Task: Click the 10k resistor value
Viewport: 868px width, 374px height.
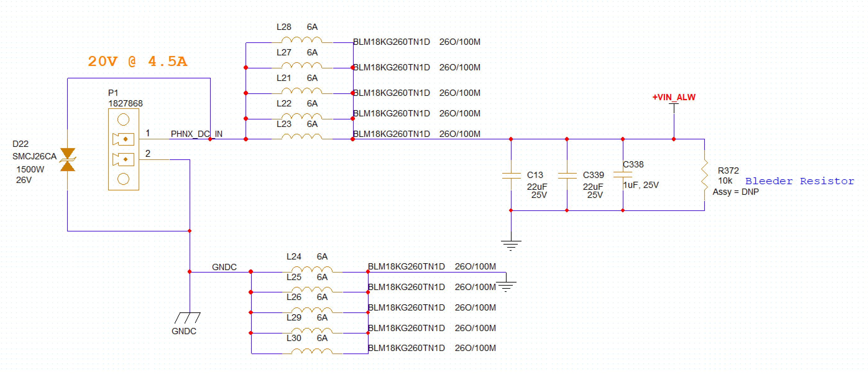Action: pyautogui.click(x=725, y=181)
